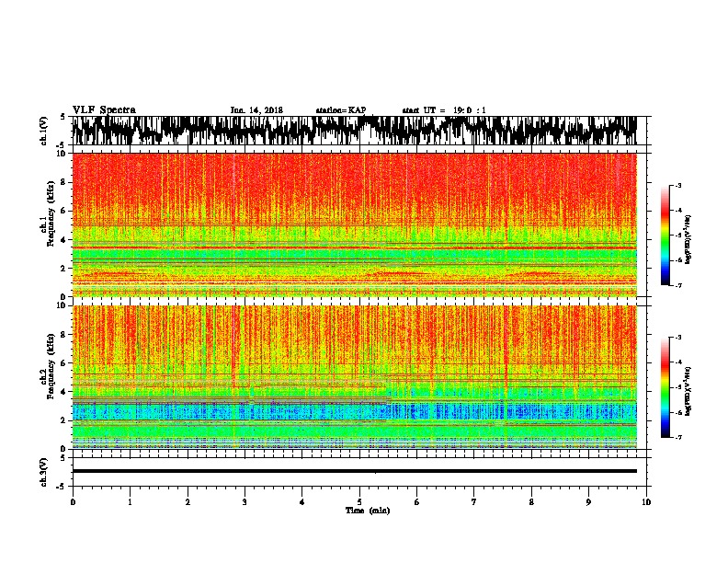Click the ch.2 color bar log(PSD) label
This screenshot has width=728, height=563.
[688, 391]
